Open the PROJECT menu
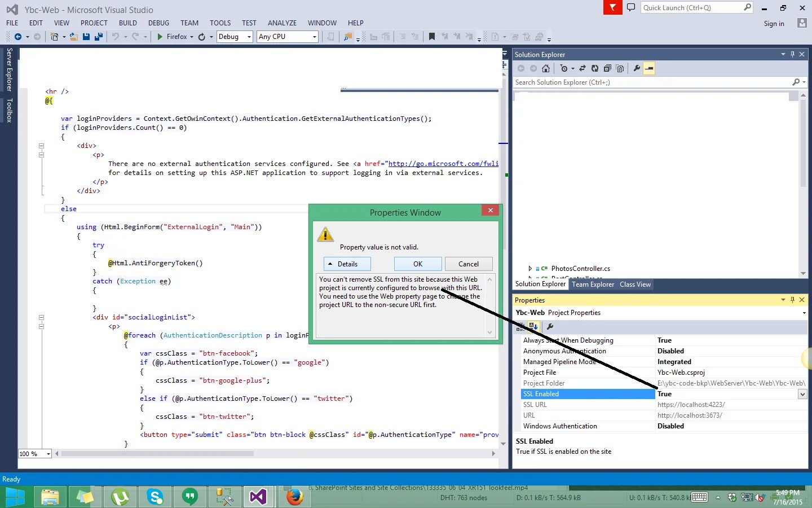 [94, 23]
